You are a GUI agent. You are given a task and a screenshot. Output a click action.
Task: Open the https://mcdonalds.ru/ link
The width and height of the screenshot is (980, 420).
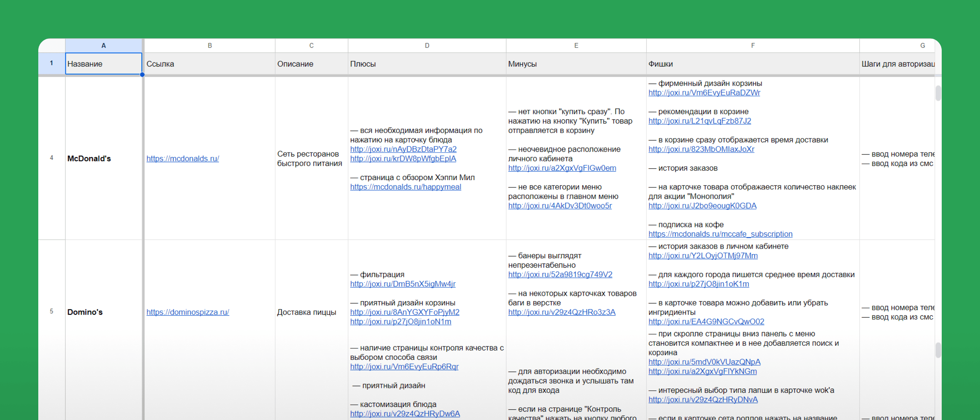pos(183,159)
